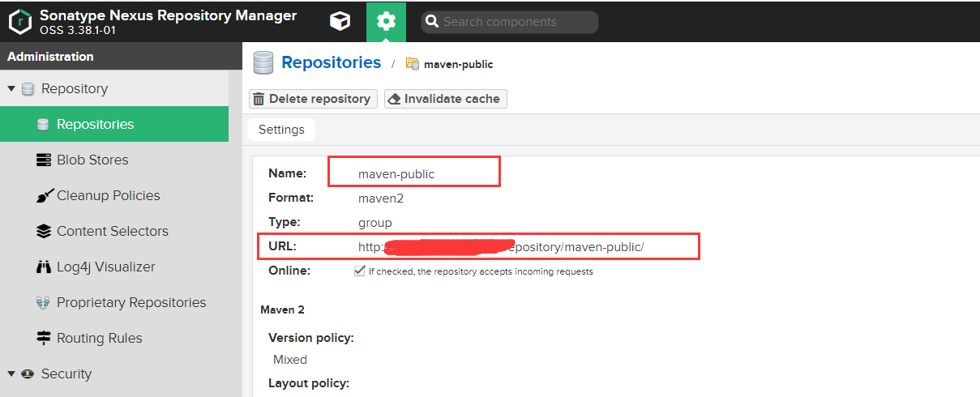The height and width of the screenshot is (397, 980).
Task: Click the Proprietary Repositories icon
Action: click(44, 302)
